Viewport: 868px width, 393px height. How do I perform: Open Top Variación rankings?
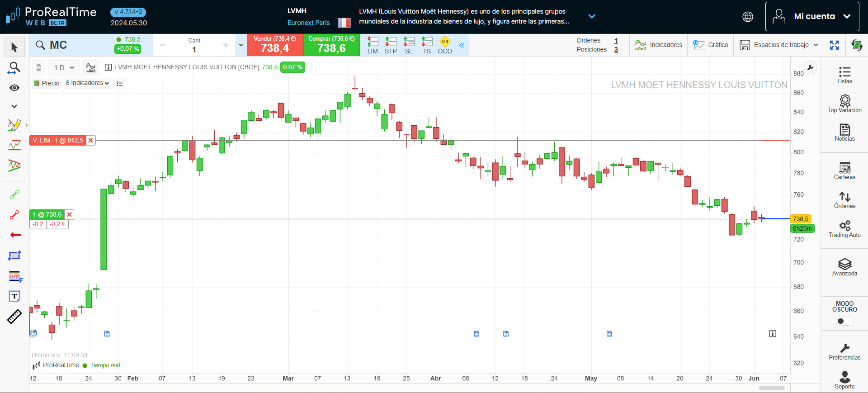click(844, 104)
